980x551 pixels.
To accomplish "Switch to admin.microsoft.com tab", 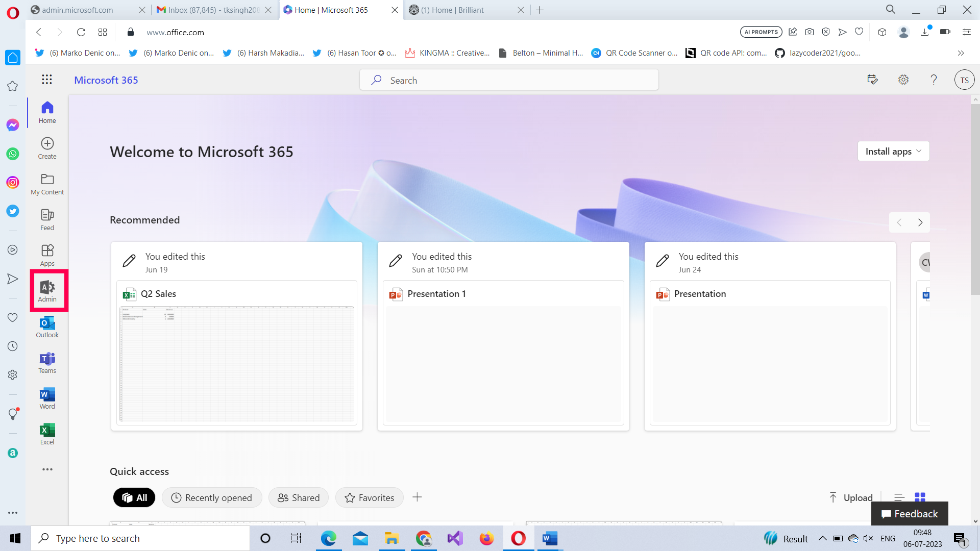I will (x=88, y=10).
